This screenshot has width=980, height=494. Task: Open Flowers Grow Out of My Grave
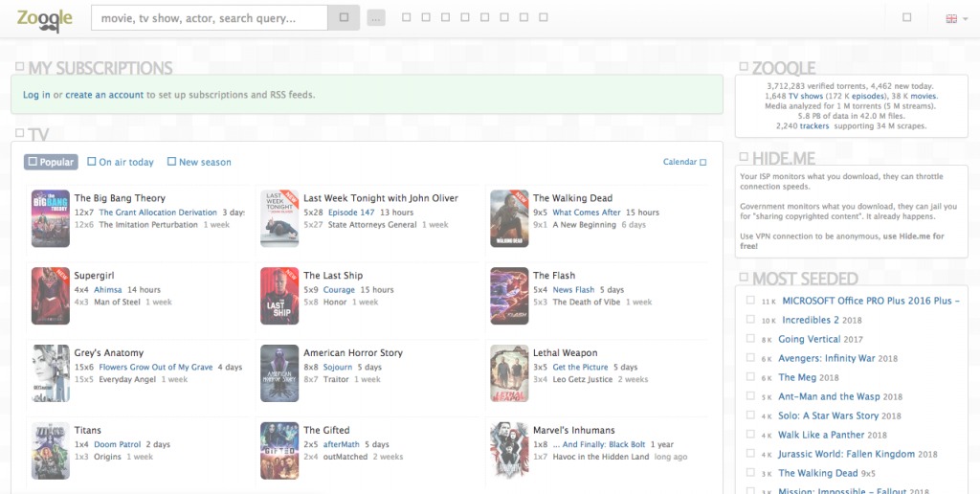click(x=156, y=368)
